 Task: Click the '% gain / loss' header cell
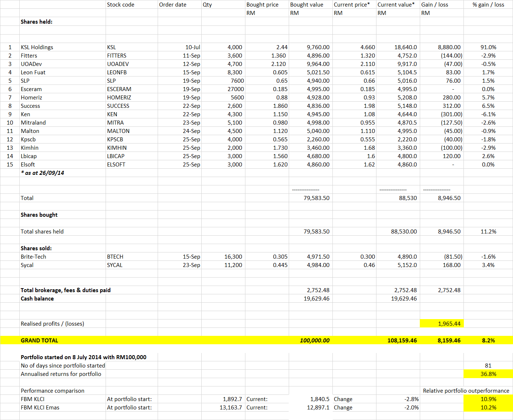point(488,4)
